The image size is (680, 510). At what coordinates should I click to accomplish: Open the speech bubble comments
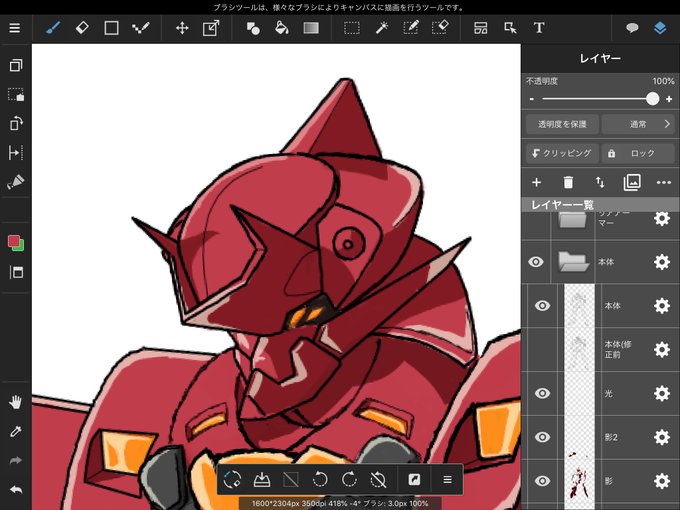(x=632, y=28)
